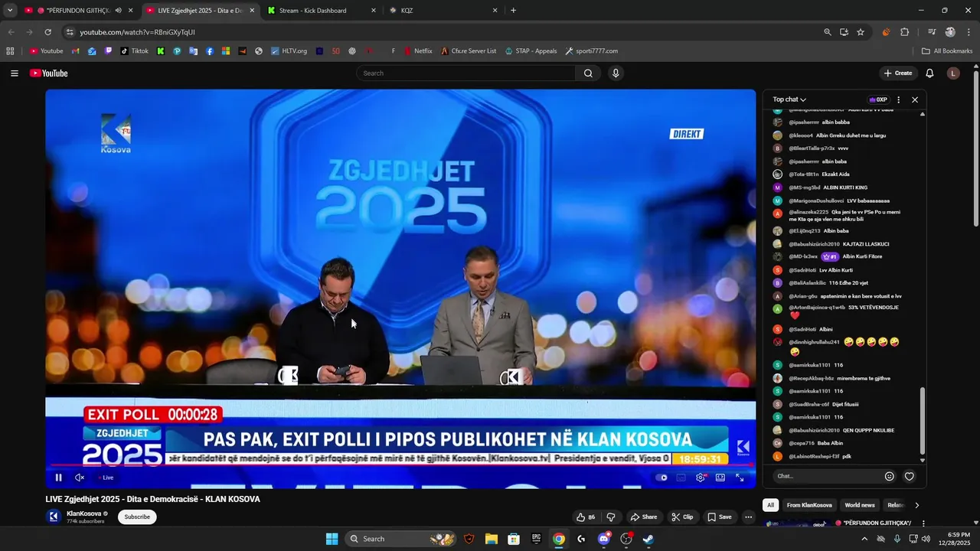Select the 'From KlanKosova' chip
This screenshot has width=980, height=551.
(809, 505)
